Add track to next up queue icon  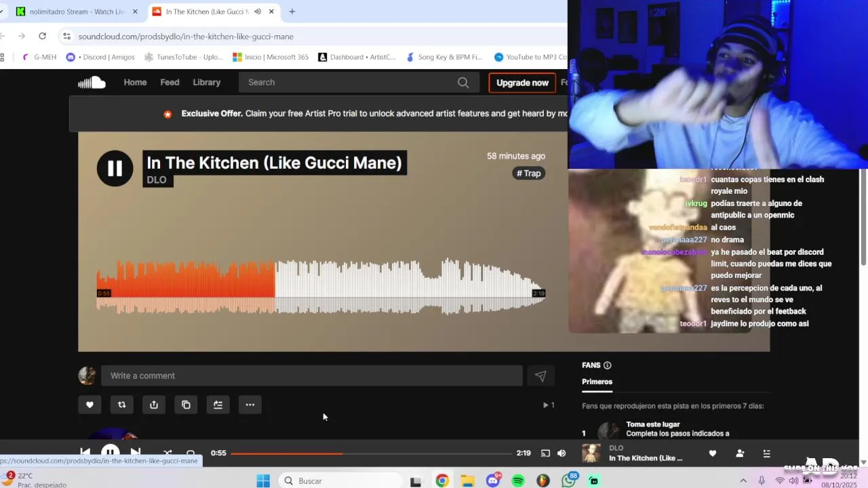tap(218, 405)
